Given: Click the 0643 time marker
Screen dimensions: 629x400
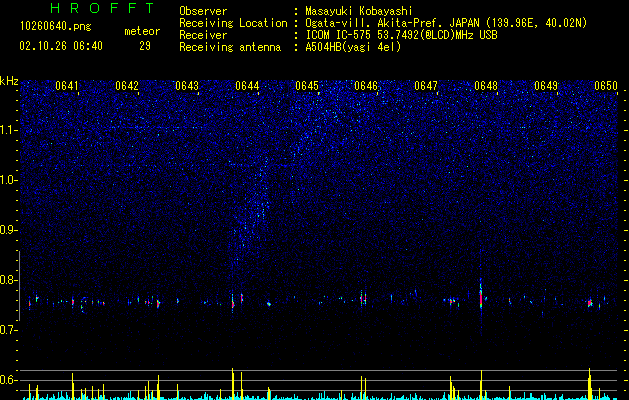Looking at the screenshot, I should click(x=187, y=86).
